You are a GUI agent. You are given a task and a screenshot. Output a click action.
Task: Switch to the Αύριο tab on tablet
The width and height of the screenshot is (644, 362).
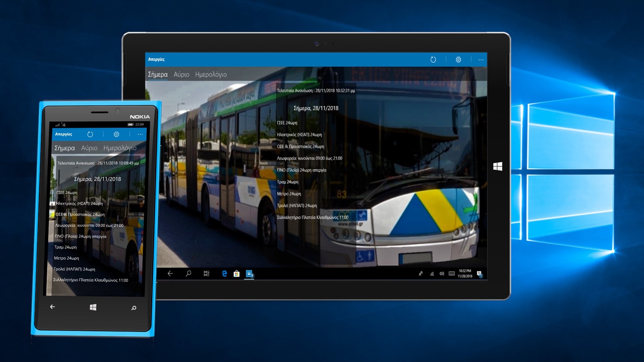181,74
